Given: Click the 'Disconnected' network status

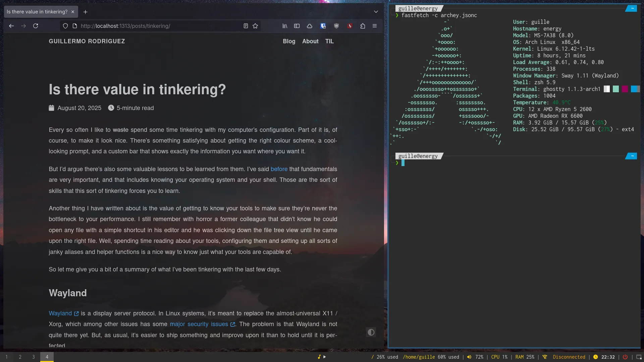Looking at the screenshot, I should [x=569, y=357].
